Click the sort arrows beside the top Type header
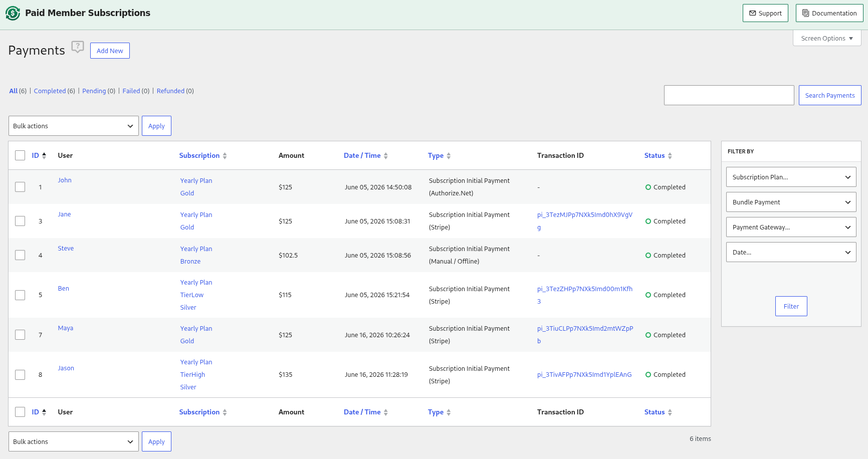The height and width of the screenshot is (459, 868). click(449, 156)
